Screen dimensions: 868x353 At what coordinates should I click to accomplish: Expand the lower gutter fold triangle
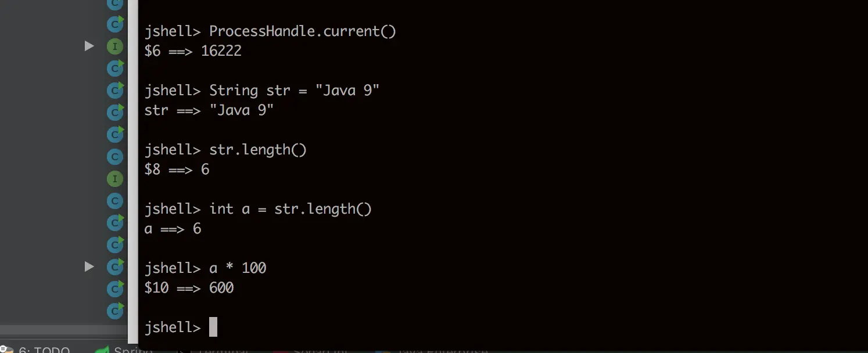pos(89,266)
